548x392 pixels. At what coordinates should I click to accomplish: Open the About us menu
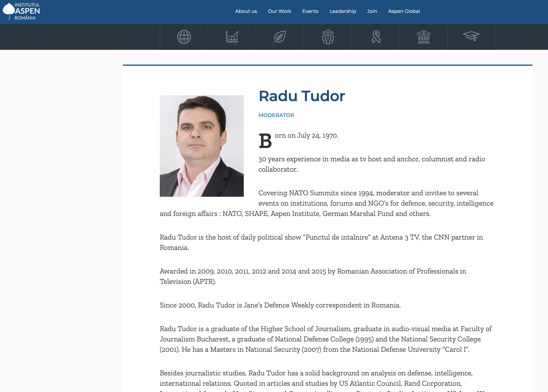[x=246, y=11]
